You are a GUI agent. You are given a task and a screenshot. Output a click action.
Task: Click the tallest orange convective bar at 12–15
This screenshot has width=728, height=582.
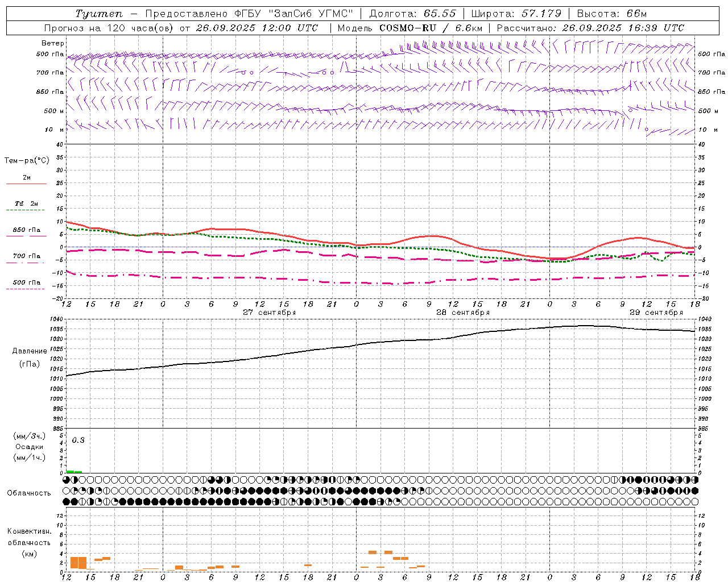[x=78, y=563]
